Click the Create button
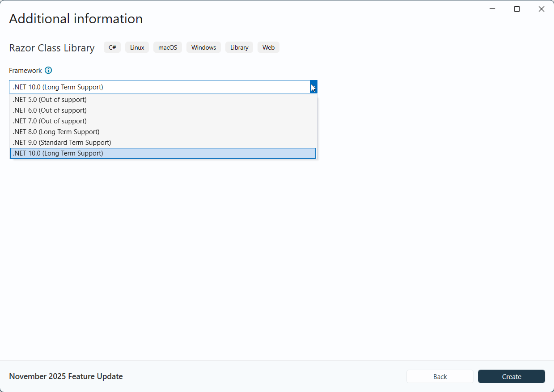 point(511,376)
